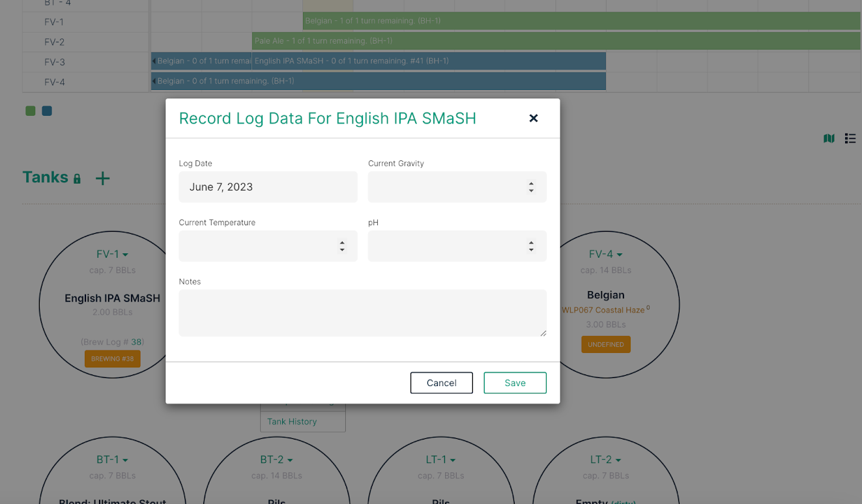Increase Current Gravity with up stepper
862x504 pixels.
[x=531, y=184]
